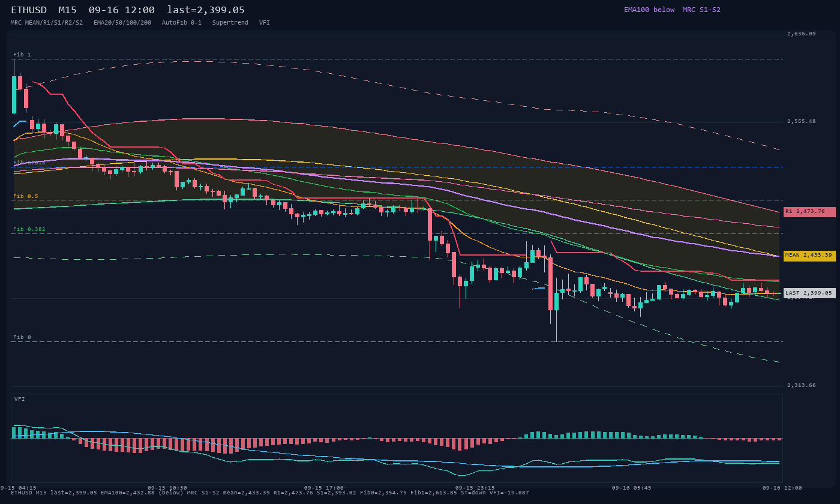Click the R1 2,473.76 price tag
This screenshot has height=504, width=840.
[x=809, y=212]
